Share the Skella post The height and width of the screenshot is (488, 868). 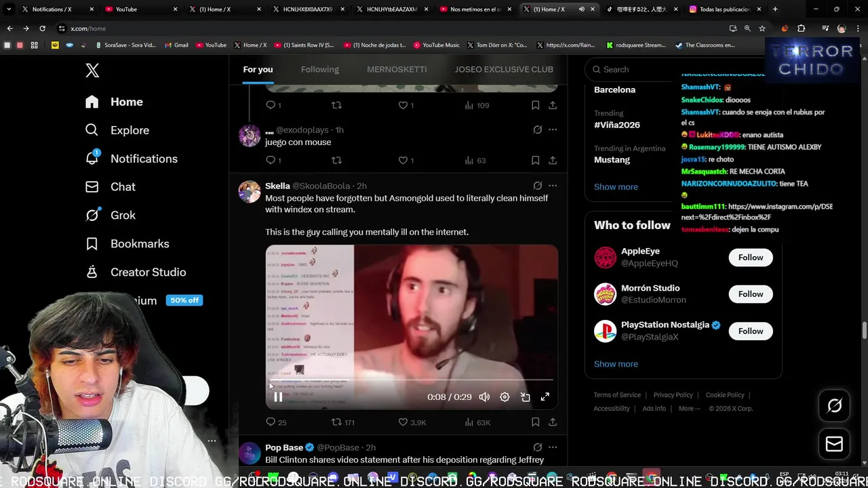click(x=553, y=422)
